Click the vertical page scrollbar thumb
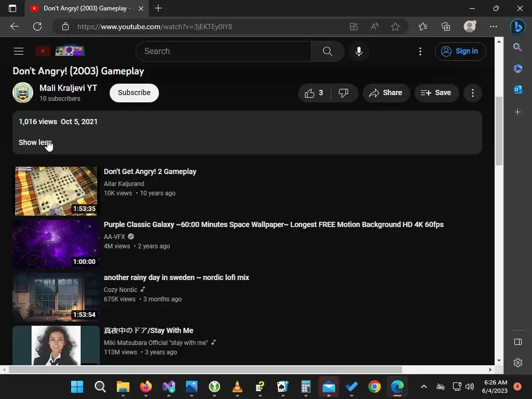This screenshot has height=399, width=532. [x=498, y=130]
